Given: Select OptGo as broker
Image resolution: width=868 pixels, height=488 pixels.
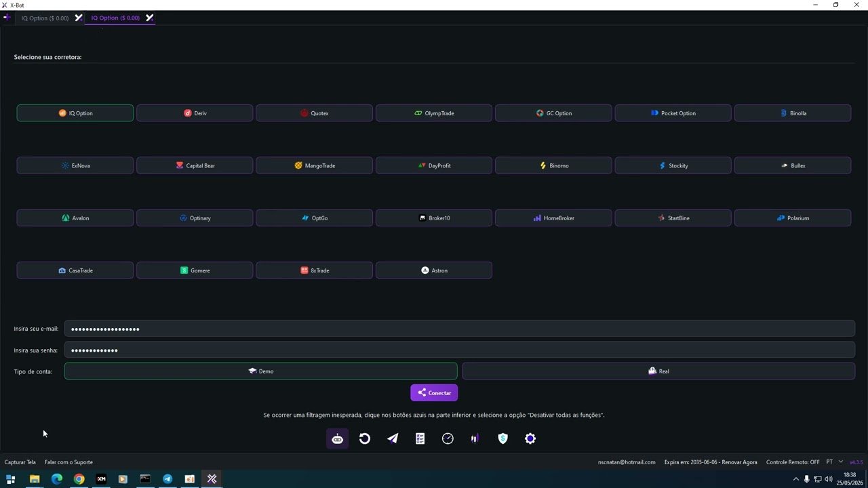Looking at the screenshot, I should [x=314, y=218].
